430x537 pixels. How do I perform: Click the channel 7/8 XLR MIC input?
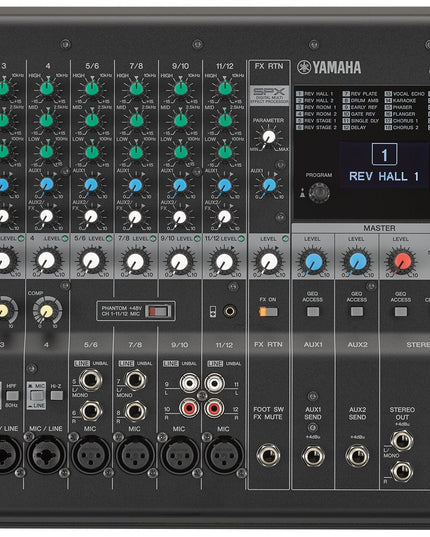135,454
